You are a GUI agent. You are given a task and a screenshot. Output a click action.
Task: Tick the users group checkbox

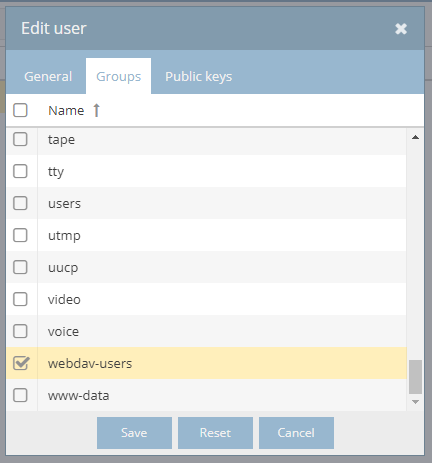[20, 203]
